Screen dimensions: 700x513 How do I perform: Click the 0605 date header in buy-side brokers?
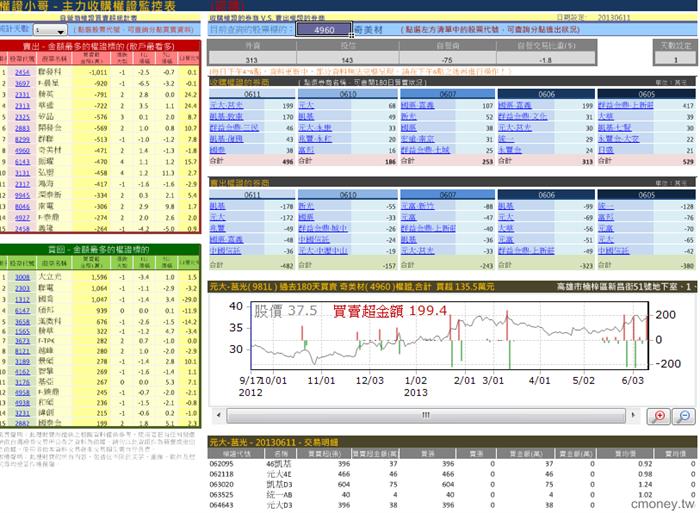point(646,94)
